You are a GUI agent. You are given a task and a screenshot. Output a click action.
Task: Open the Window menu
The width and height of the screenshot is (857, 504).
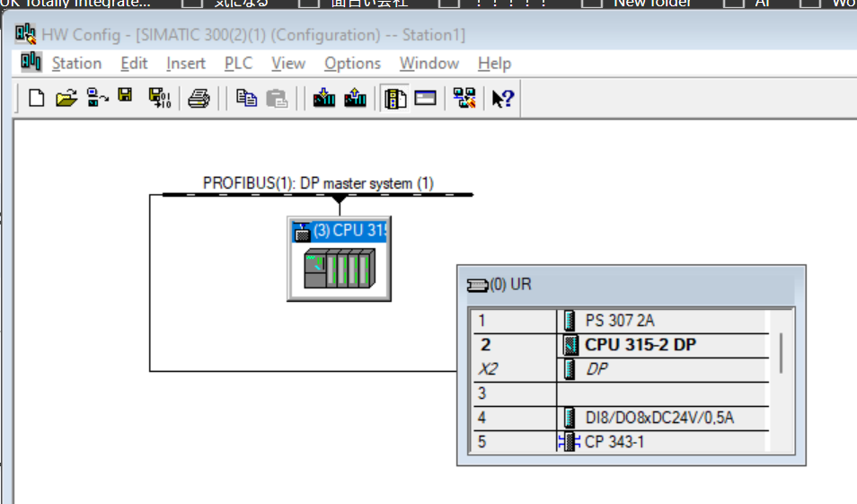click(x=429, y=64)
